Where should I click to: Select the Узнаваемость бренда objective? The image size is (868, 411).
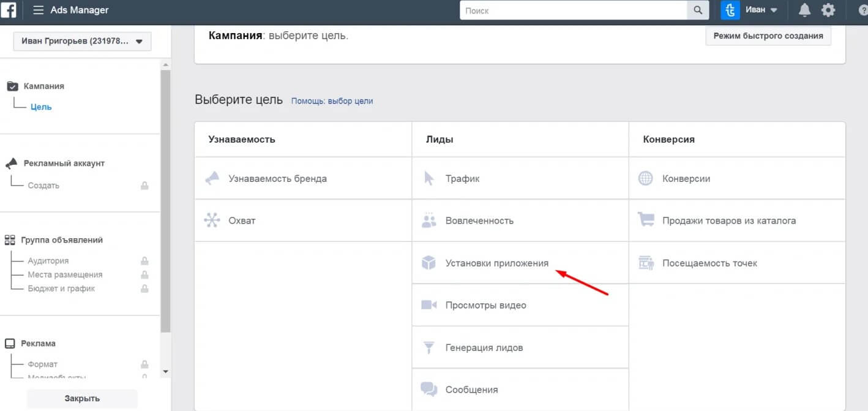303,178
